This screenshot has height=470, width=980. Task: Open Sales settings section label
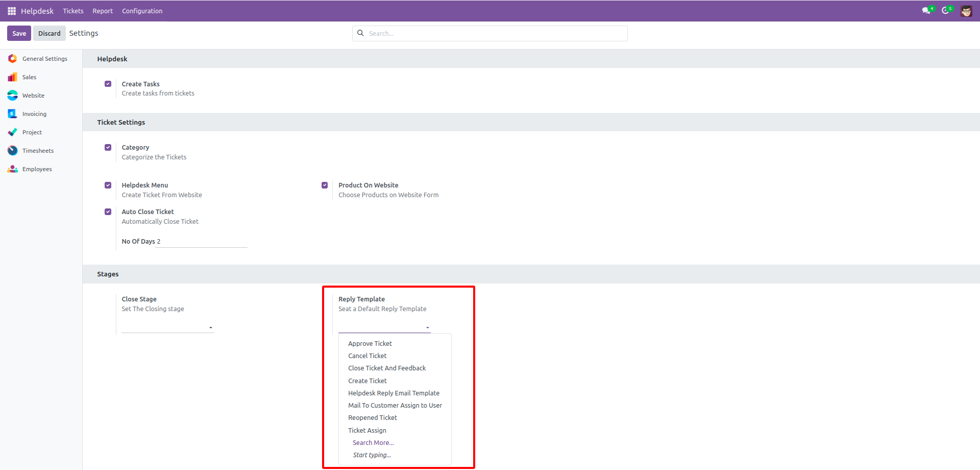coord(29,77)
